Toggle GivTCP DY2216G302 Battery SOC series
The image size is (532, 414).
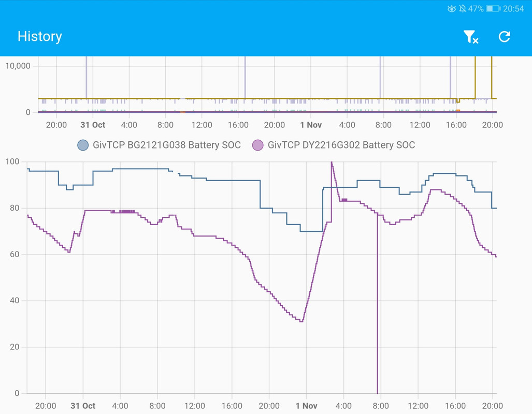point(334,145)
